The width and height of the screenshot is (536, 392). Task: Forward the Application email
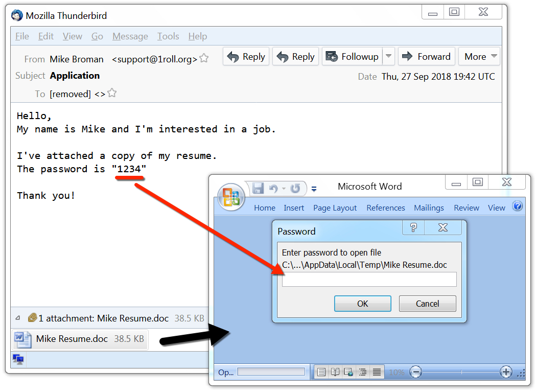(427, 56)
